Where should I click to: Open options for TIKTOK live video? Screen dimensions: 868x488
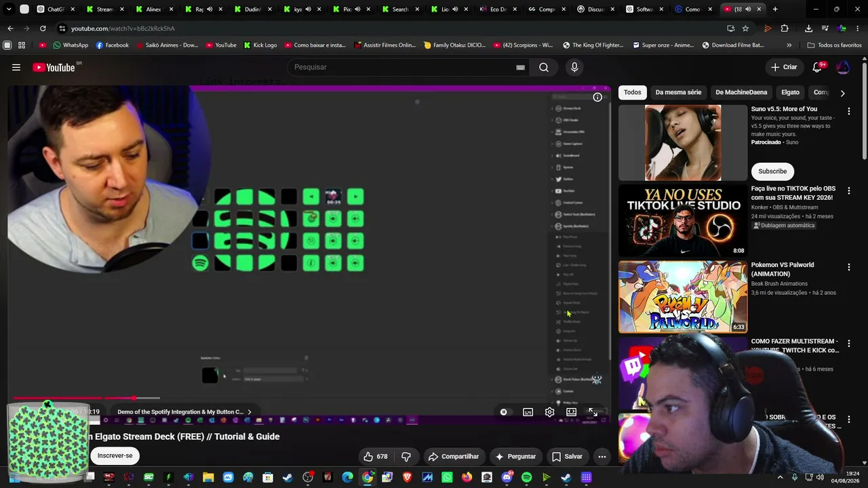tap(849, 191)
